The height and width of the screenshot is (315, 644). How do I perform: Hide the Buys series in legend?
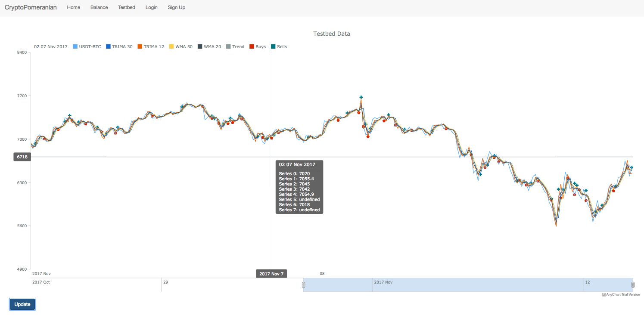[258, 46]
